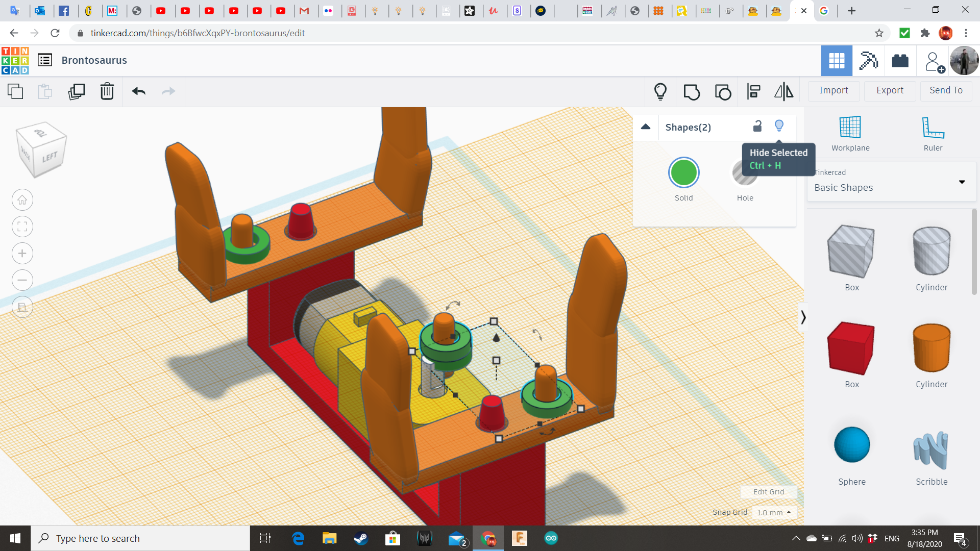Switch to Blocks view tab
980x551 pixels.
coord(868,61)
